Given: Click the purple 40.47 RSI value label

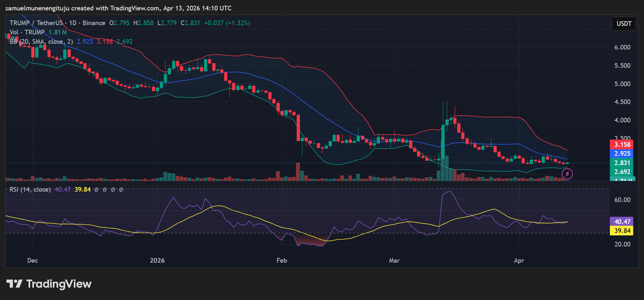Looking at the screenshot, I should click(x=622, y=222).
